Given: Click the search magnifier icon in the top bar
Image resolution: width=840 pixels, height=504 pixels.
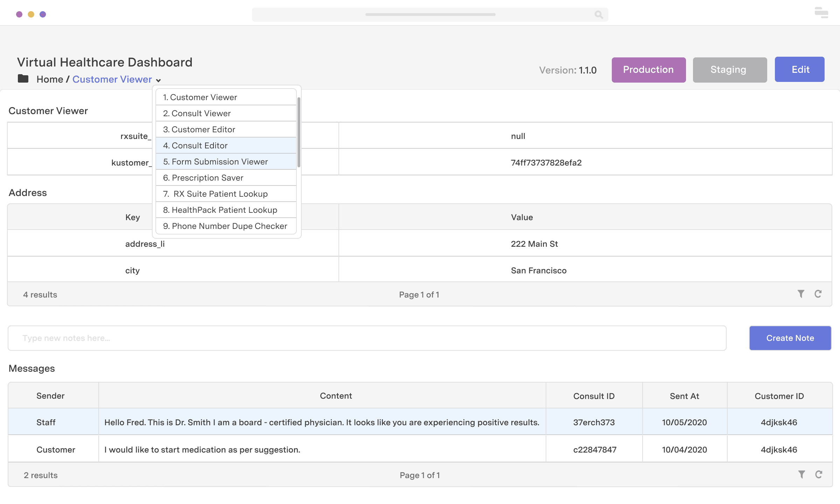Looking at the screenshot, I should coord(598,14).
